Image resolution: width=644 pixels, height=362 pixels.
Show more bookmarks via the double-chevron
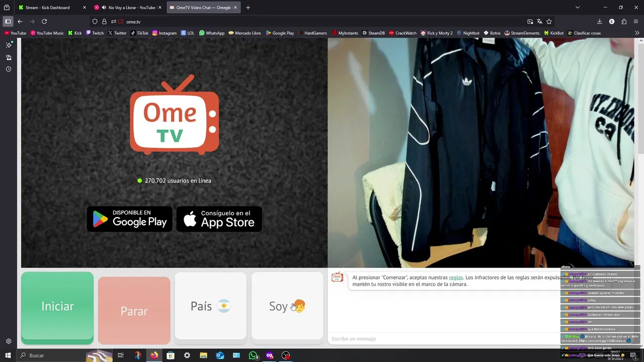637,33
